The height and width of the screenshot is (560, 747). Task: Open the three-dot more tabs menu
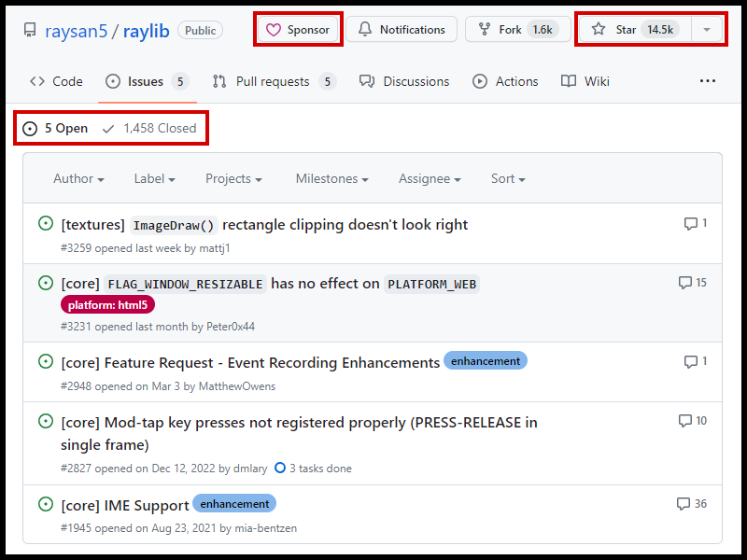(708, 81)
